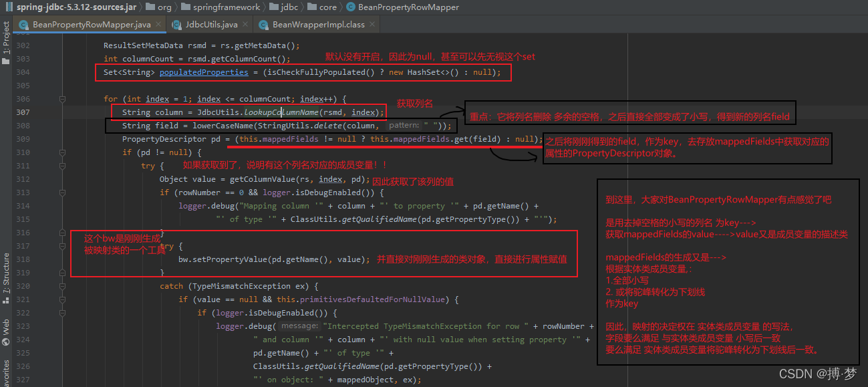Click line number 318 in gutter

coord(23,259)
